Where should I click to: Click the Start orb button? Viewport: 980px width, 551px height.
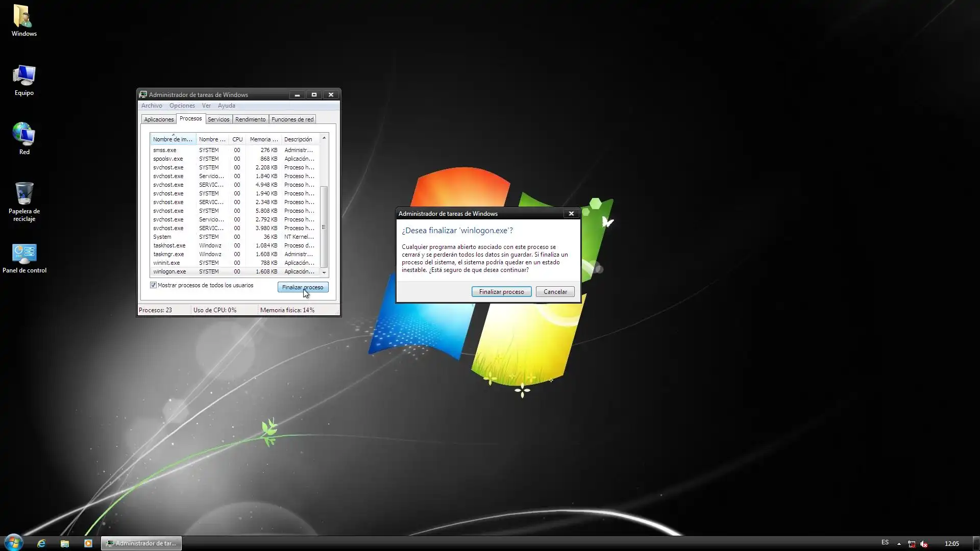pyautogui.click(x=14, y=542)
